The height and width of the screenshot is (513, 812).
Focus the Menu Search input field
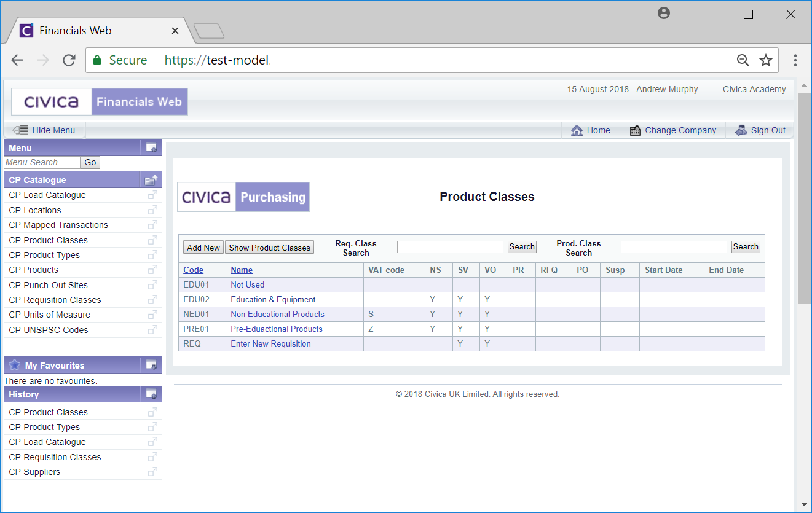[42, 163]
